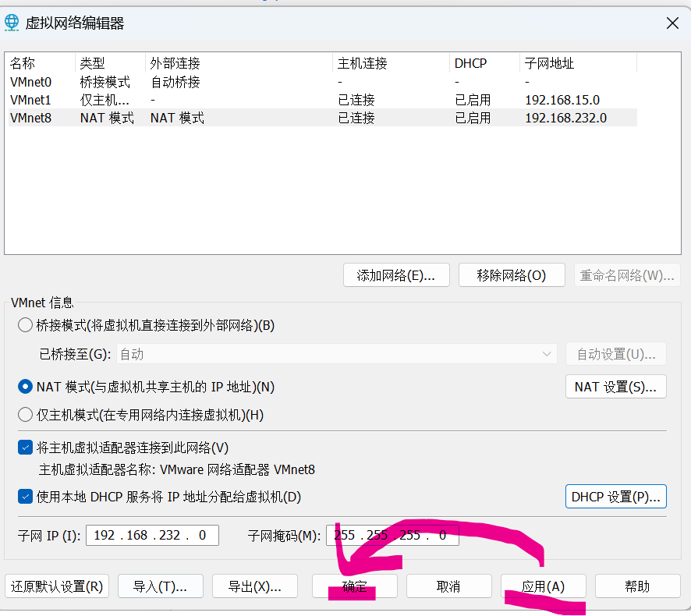
Task: Toggle 将主机虚拟适配器连接到此网络 checkbox
Action: click(x=25, y=448)
